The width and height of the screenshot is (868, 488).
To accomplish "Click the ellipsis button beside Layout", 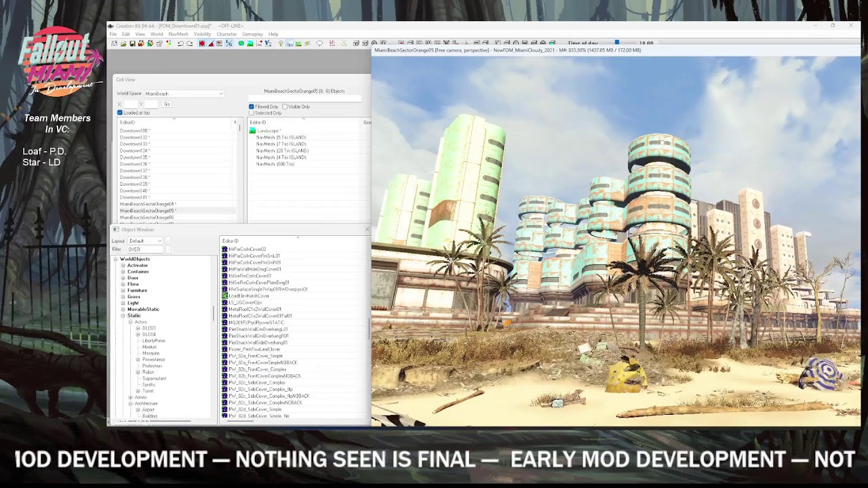I will point(168,241).
